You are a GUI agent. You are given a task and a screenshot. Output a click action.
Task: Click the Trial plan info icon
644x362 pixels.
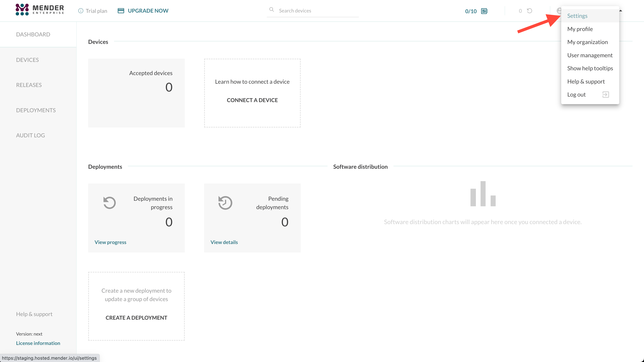(80, 11)
